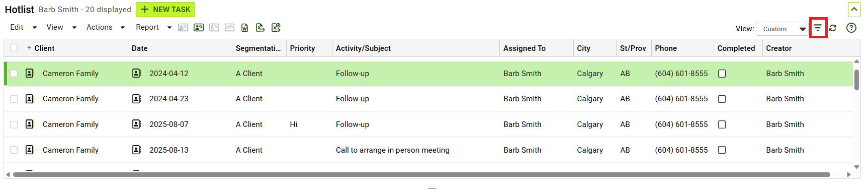Click the NEW TASK button
Image resolution: width=868 pixels, height=195 pixels.
165,10
